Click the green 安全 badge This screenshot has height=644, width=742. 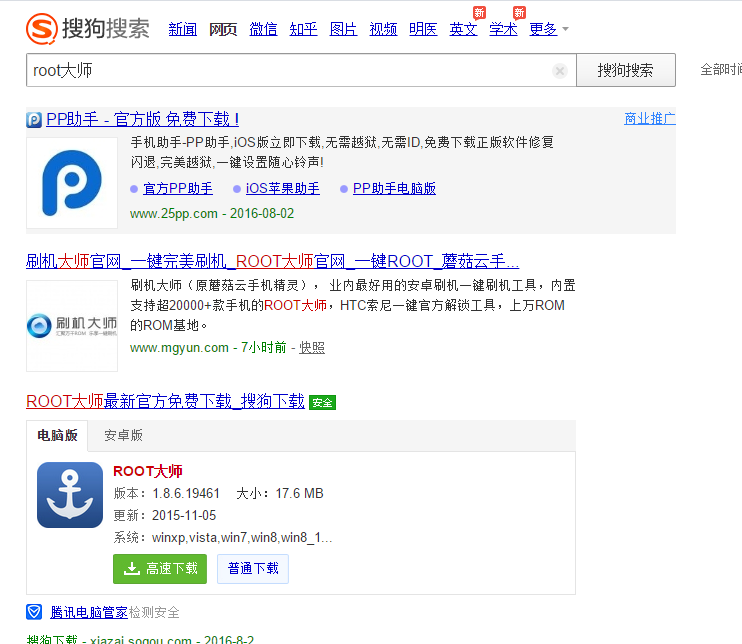[x=322, y=403]
